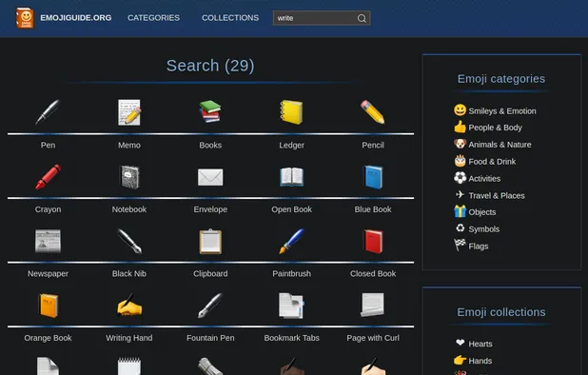Open the CATEGORIES menu
The image size is (588, 375).
(153, 18)
